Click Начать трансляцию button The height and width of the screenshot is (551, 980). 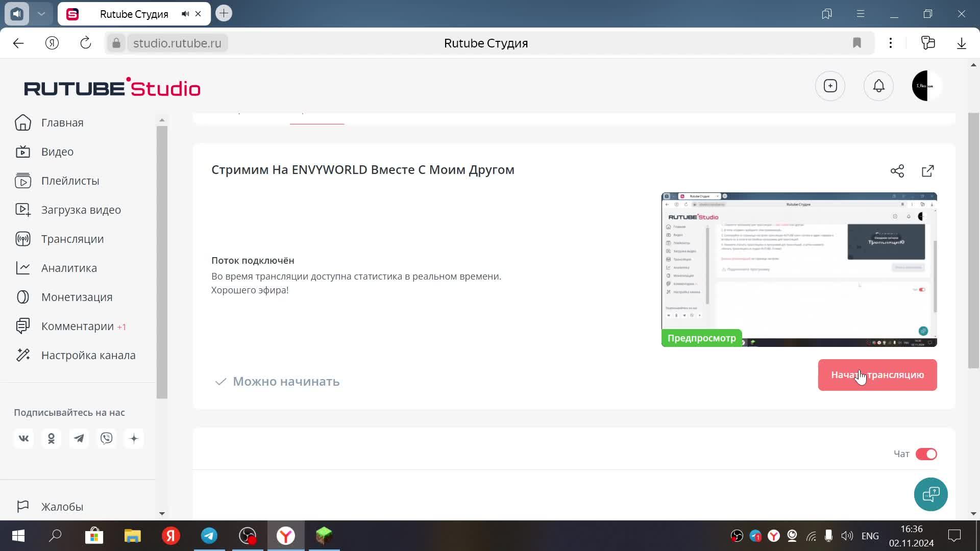click(x=877, y=375)
